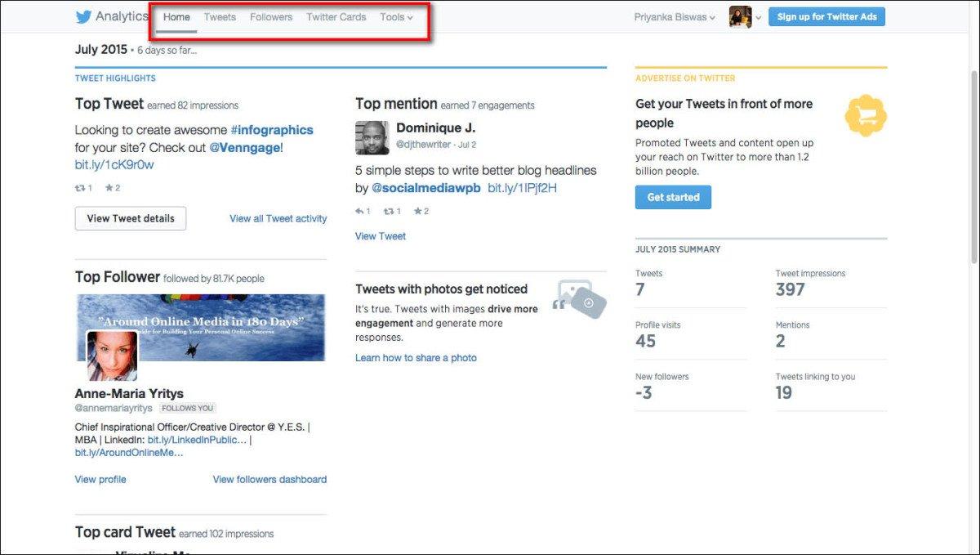980x555 pixels.
Task: Open the bit.ly/LinkedInPublic link
Action: pyautogui.click(x=197, y=440)
